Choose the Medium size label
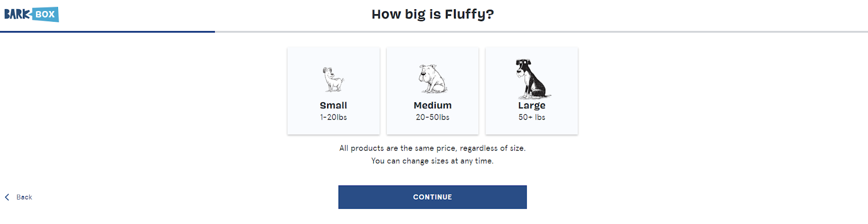Image resolution: width=868 pixels, height=224 pixels. click(432, 105)
